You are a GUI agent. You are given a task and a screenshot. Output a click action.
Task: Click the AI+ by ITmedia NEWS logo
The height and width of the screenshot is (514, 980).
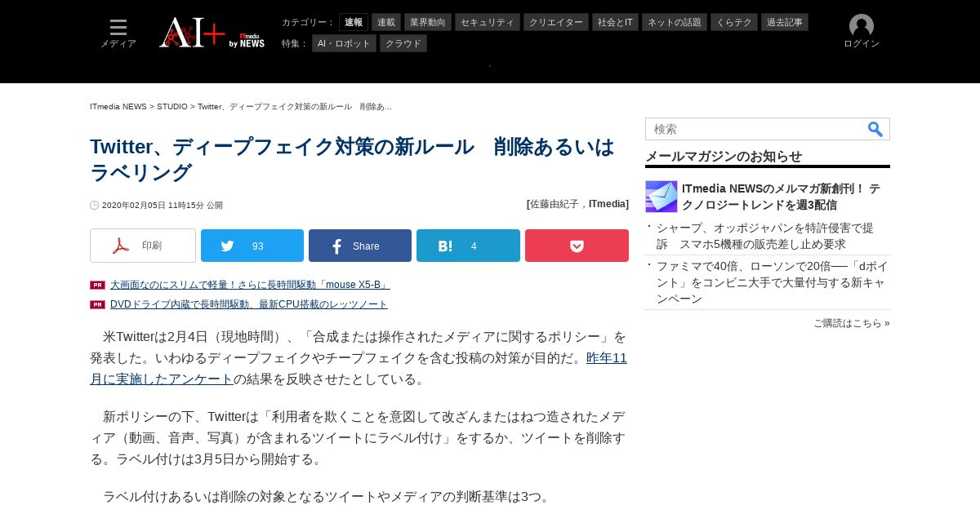pyautogui.click(x=212, y=33)
